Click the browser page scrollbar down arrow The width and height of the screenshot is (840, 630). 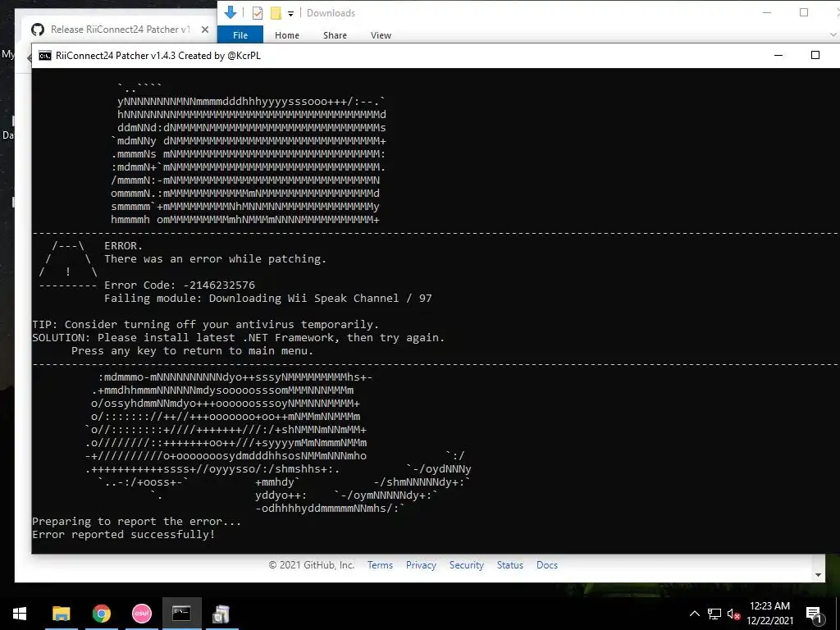tap(818, 575)
